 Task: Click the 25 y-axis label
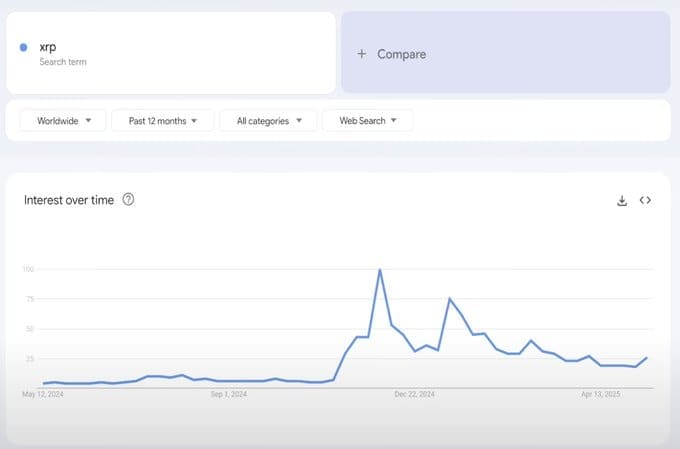tap(29, 359)
